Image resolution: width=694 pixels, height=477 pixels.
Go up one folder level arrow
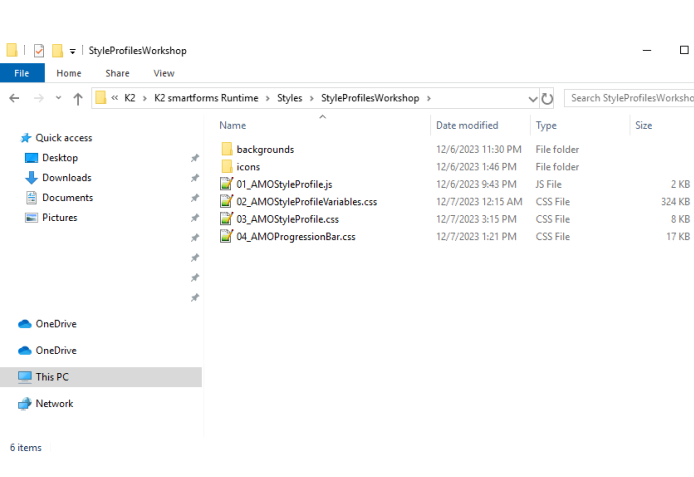(x=78, y=98)
